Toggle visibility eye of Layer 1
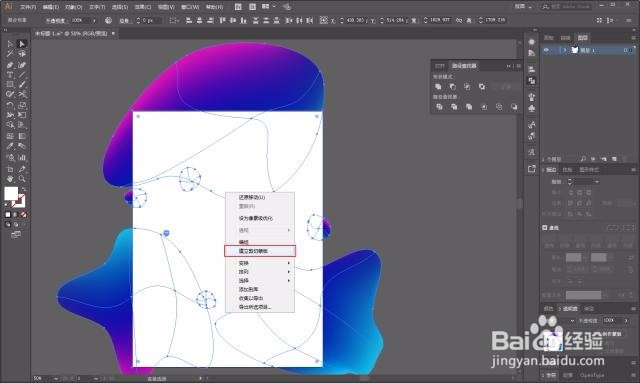This screenshot has height=383, width=640. click(547, 50)
